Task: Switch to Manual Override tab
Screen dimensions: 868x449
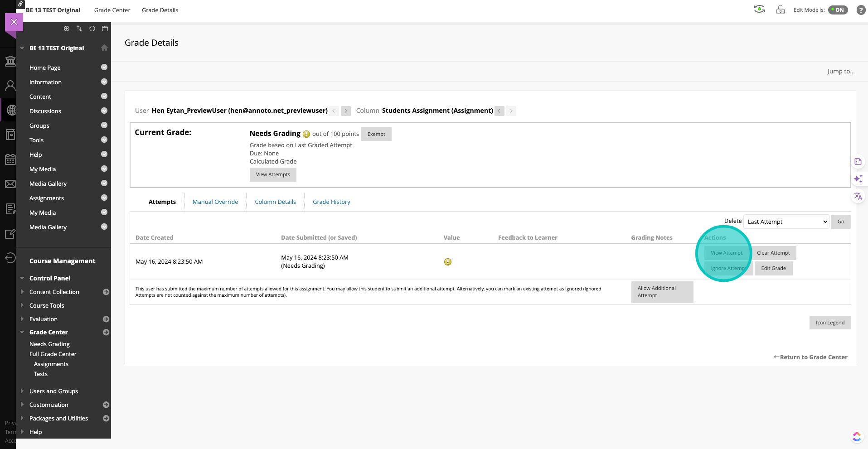Action: (215, 202)
